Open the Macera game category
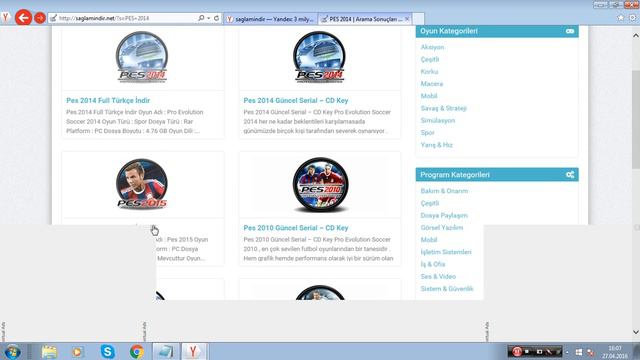The width and height of the screenshot is (640, 360). [431, 84]
